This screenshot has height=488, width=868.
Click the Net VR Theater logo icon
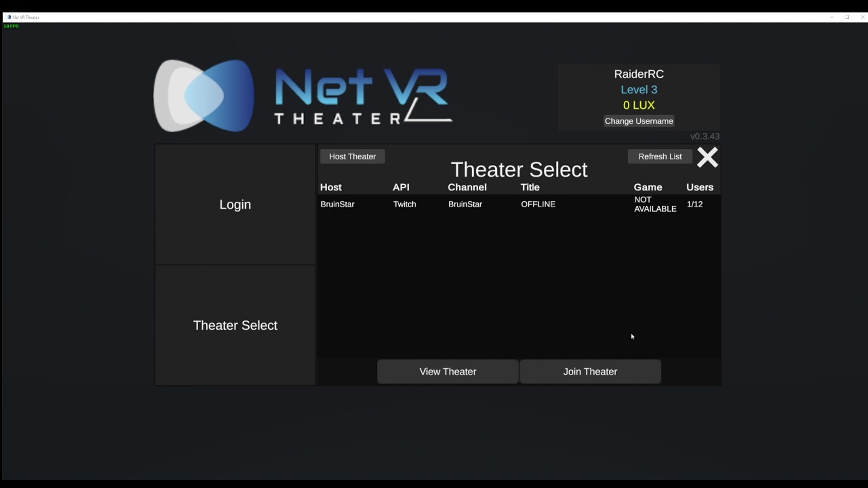204,96
